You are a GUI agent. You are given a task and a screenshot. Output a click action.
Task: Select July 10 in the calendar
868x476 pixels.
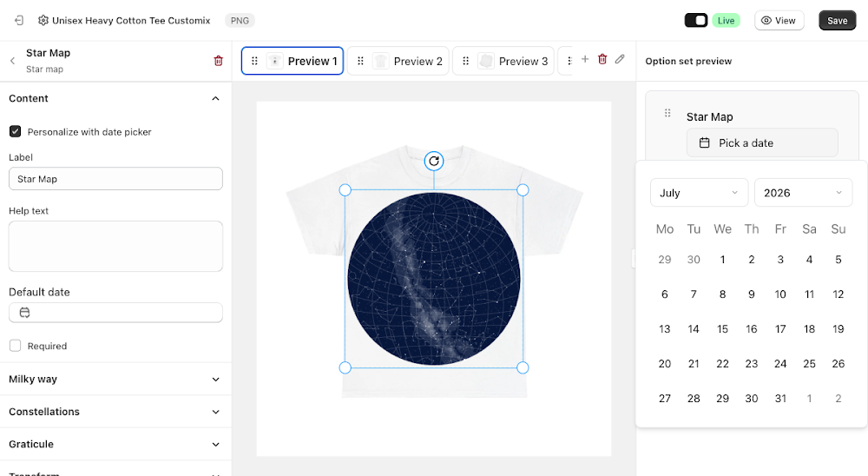[780, 294]
